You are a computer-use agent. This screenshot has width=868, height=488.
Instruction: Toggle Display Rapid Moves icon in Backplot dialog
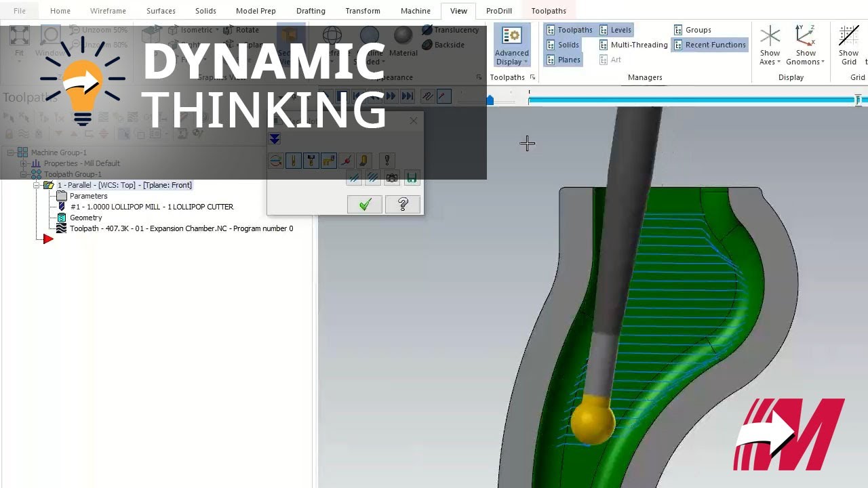(x=329, y=161)
